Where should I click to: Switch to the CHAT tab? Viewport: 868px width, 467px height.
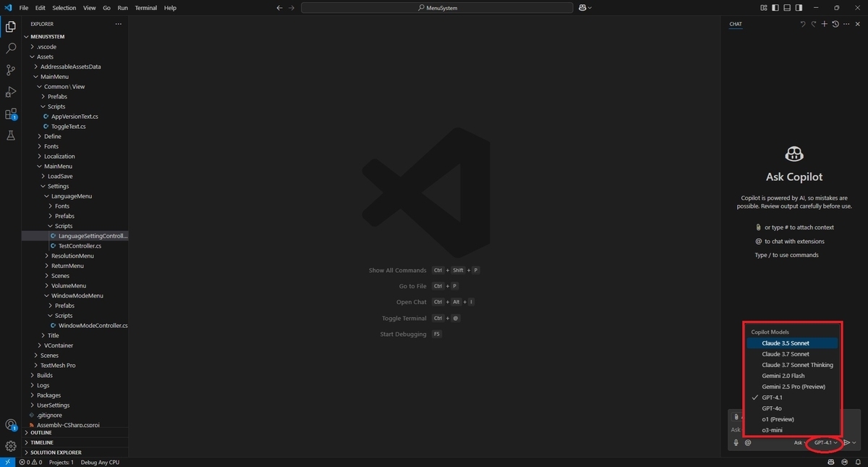pyautogui.click(x=736, y=24)
